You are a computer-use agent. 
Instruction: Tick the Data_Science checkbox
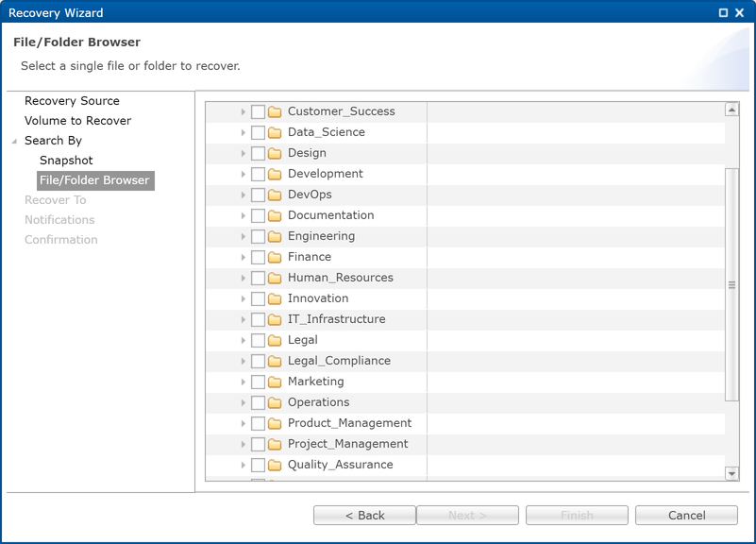(258, 132)
